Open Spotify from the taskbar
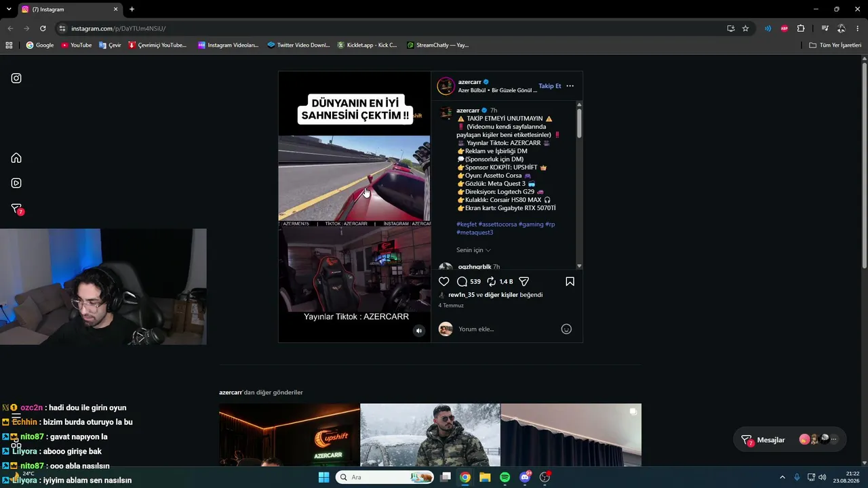 pos(505,477)
